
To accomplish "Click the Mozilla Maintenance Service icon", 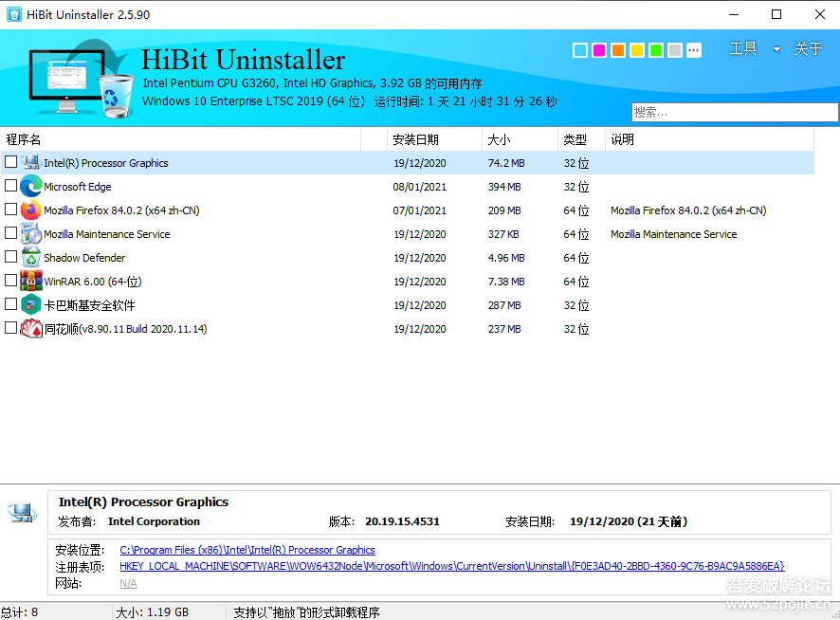I will tap(31, 233).
